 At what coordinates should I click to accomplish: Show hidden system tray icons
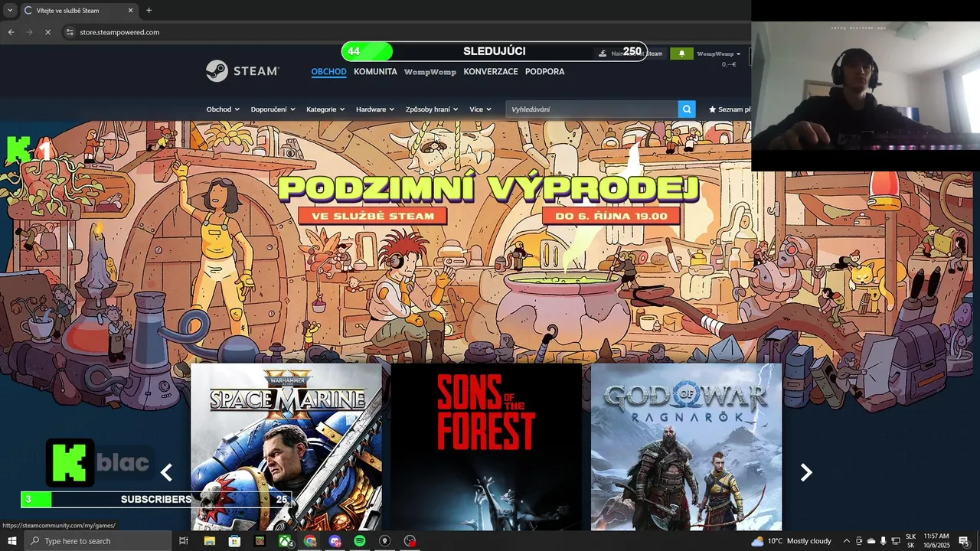846,541
